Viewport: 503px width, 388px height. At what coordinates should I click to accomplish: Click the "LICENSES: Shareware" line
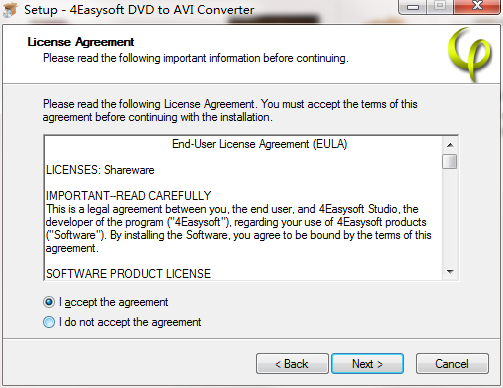tap(100, 170)
